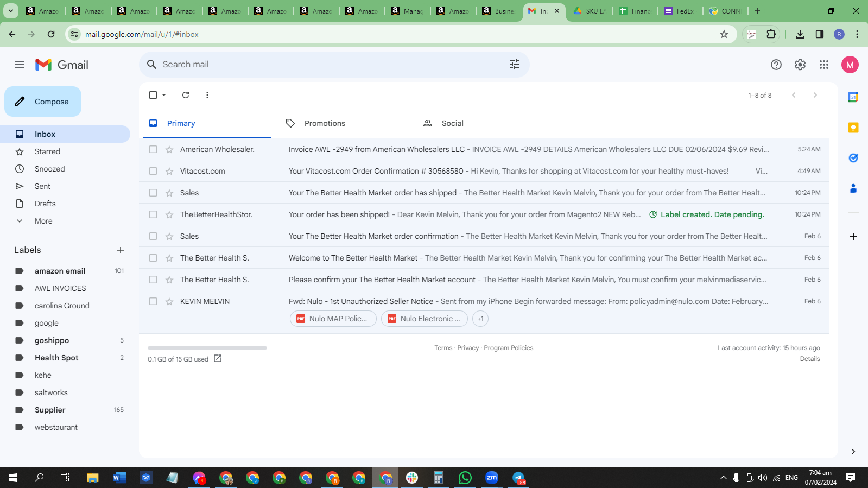Screen dimensions: 868x488
Task: Open Google Contacts in the side panel
Action: pos(853,188)
